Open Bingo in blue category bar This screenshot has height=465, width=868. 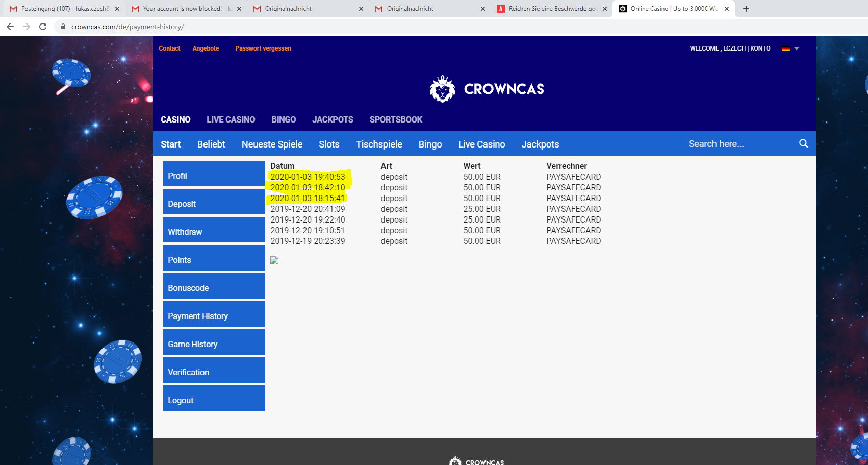click(x=430, y=144)
